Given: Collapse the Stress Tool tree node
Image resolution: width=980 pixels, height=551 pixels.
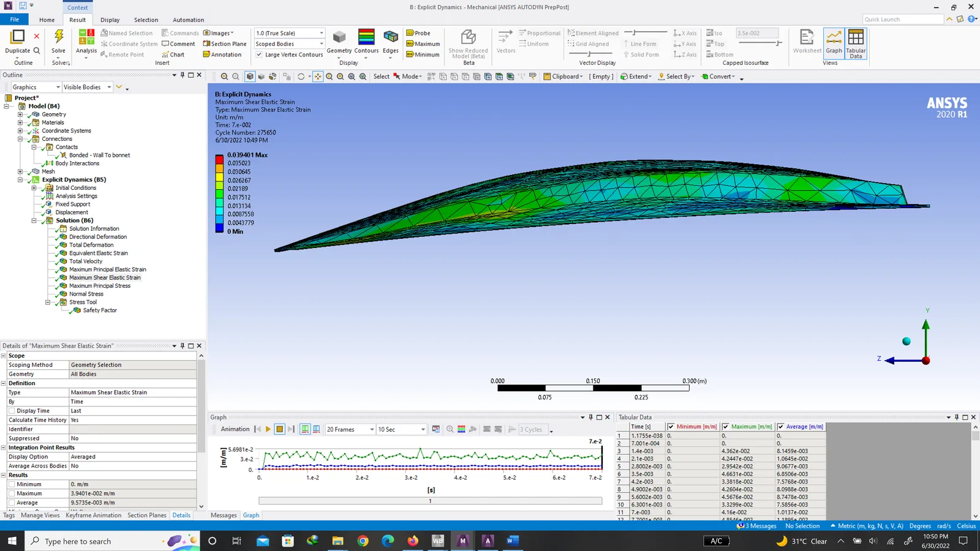Looking at the screenshot, I should coord(48,302).
